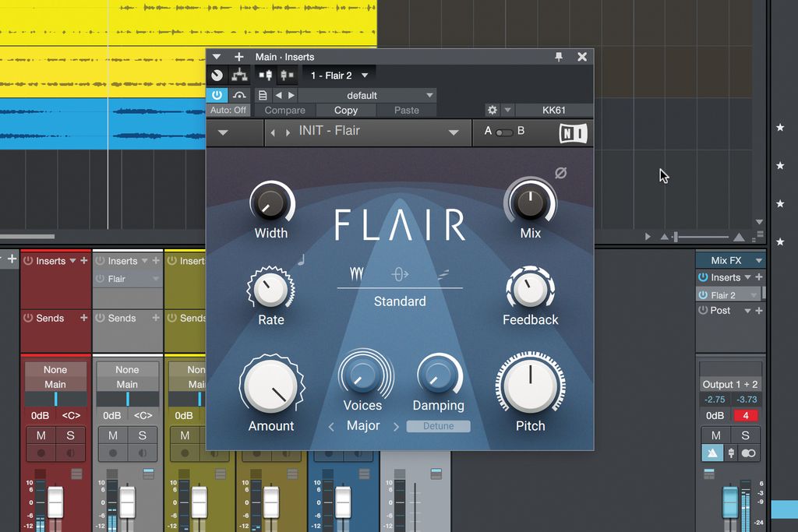The height and width of the screenshot is (532, 798).
Task: Select the Standard chorus mode icon
Action: pyautogui.click(x=357, y=274)
